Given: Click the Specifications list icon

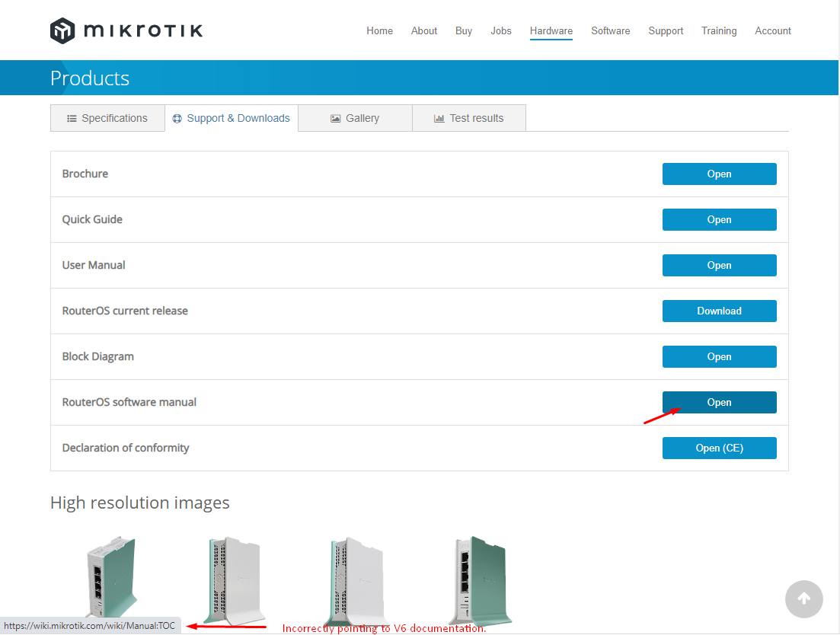Looking at the screenshot, I should coord(72,118).
